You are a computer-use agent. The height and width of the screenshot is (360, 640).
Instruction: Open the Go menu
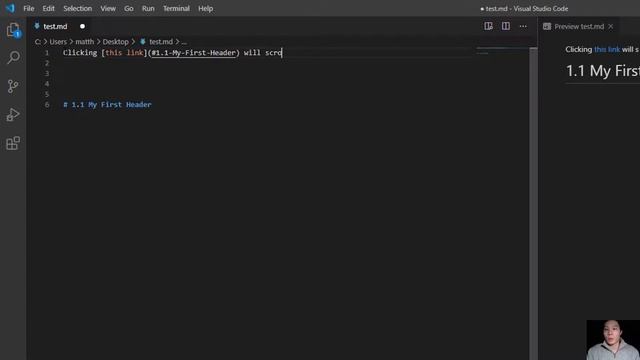pyautogui.click(x=129, y=8)
